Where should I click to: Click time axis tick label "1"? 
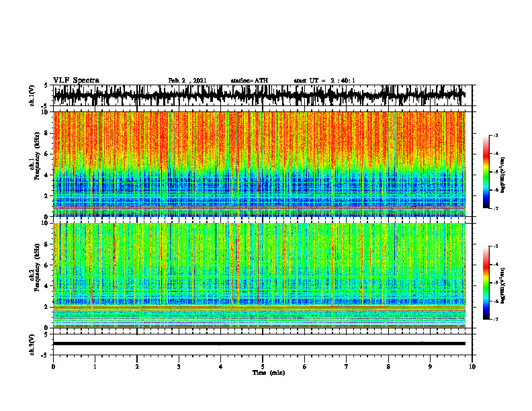95,367
